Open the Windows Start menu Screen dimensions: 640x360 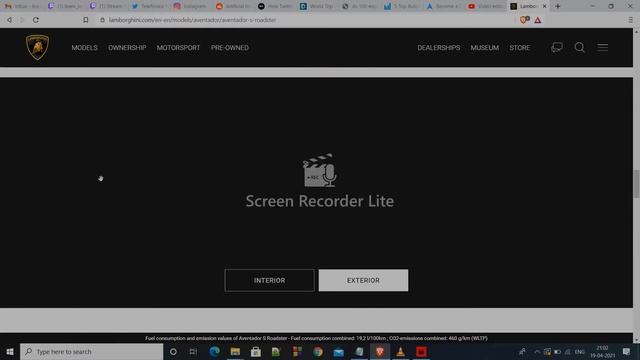point(10,351)
